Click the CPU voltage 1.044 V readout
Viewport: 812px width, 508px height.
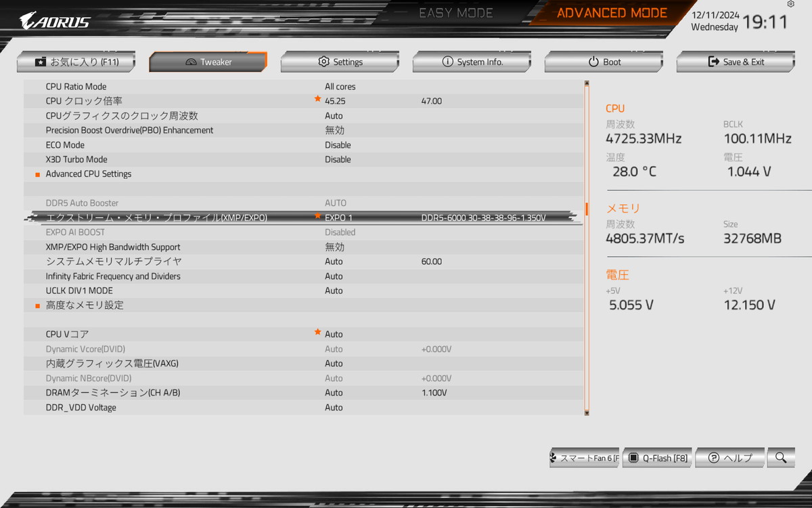point(749,172)
